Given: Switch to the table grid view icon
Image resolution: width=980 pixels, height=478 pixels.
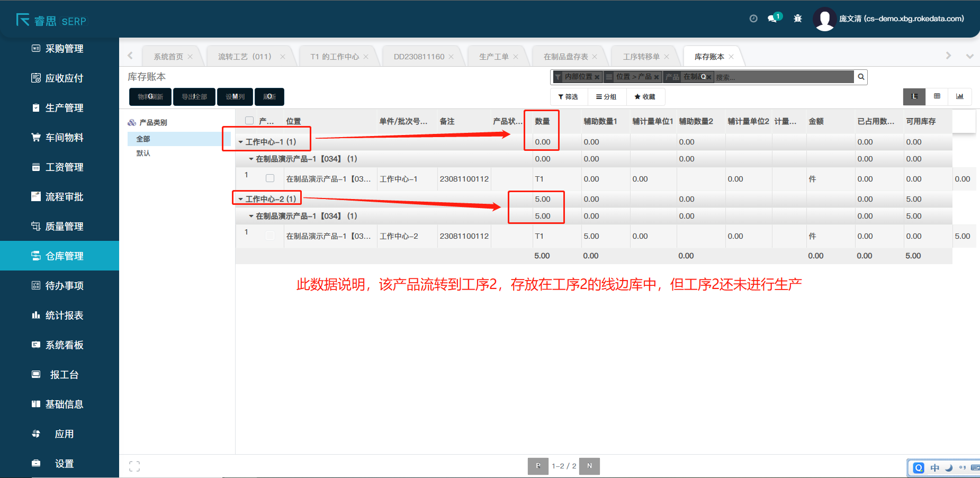Looking at the screenshot, I should [937, 96].
